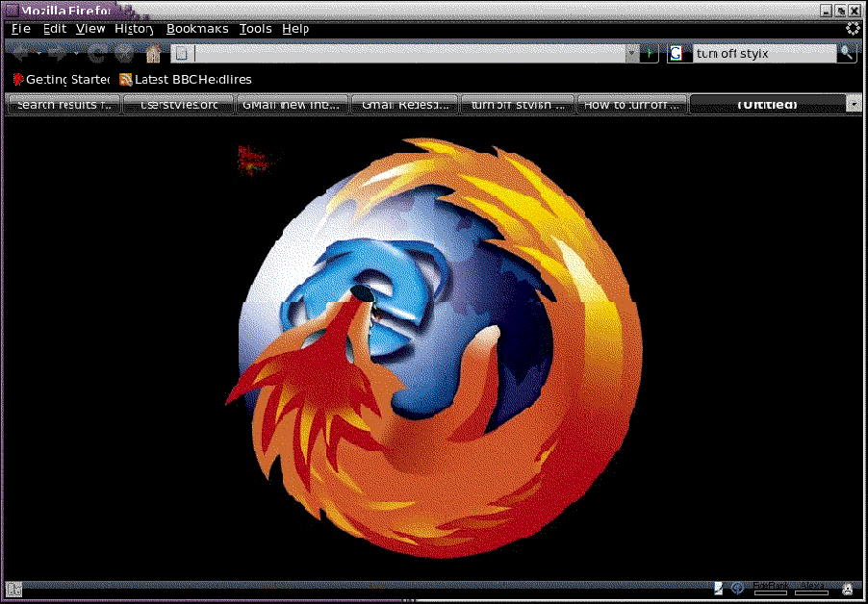The height and width of the screenshot is (604, 868).
Task: Click the page identity icon in the address bar
Action: tap(182, 54)
